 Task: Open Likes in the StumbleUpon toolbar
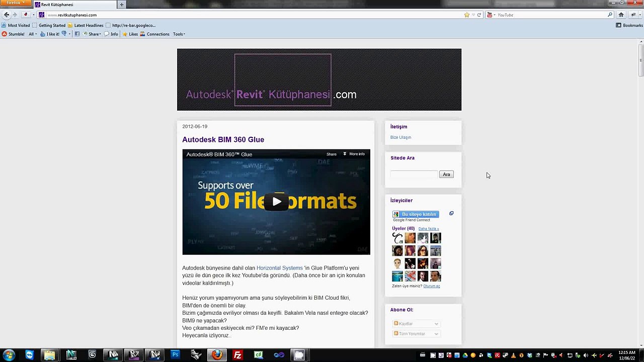130,34
